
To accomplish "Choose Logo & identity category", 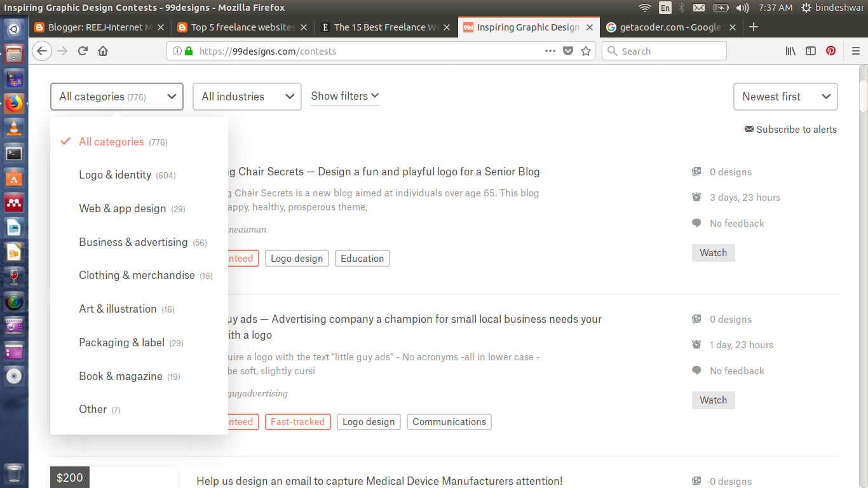I will 127,175.
